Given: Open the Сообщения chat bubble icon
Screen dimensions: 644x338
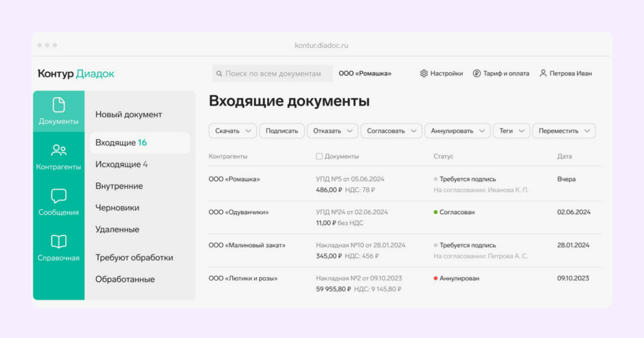Looking at the screenshot, I should (59, 196).
